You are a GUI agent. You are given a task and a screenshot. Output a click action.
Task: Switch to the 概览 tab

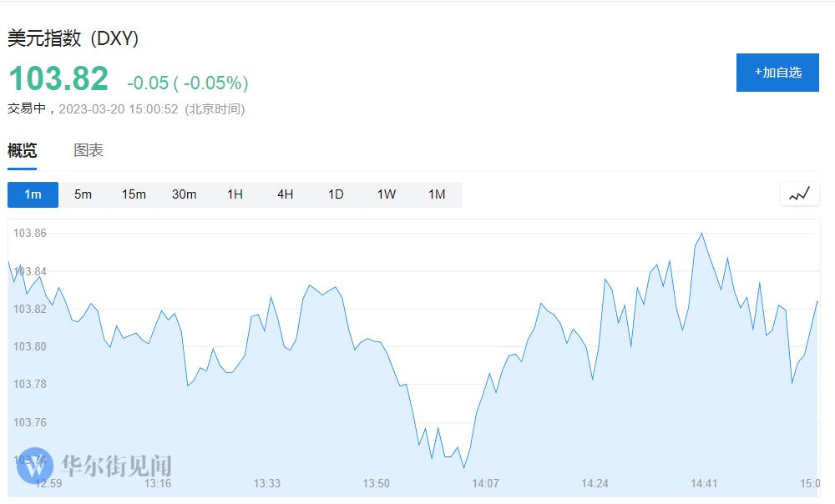coord(23,151)
